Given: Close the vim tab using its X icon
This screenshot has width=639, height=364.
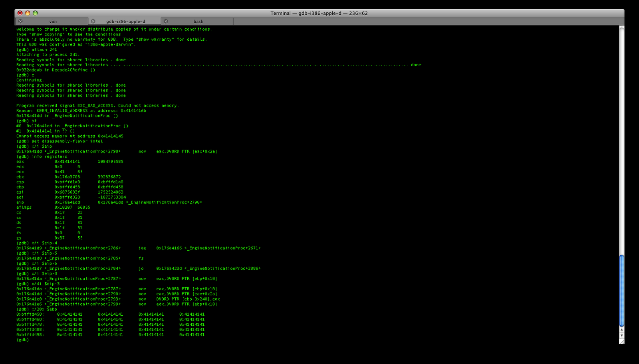Looking at the screenshot, I should (20, 21).
